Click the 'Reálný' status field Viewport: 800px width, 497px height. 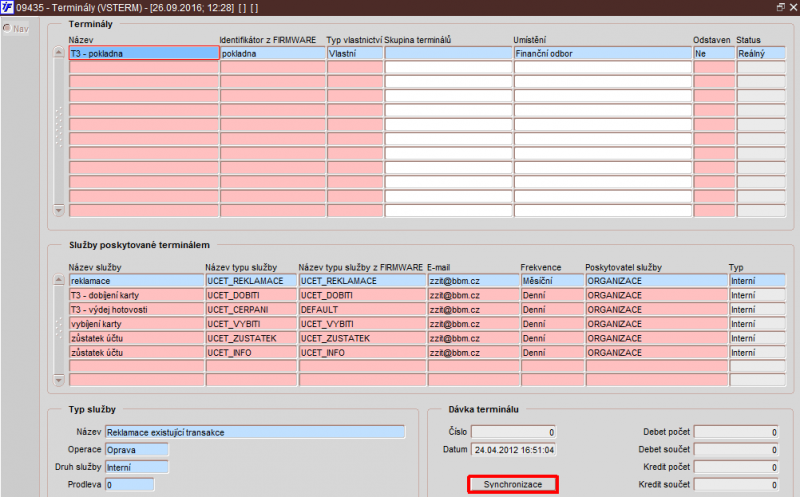761,53
